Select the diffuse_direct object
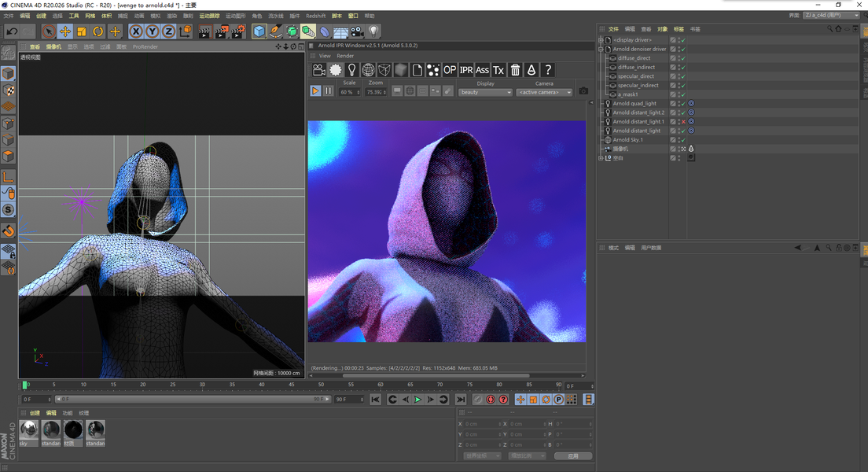This screenshot has width=868, height=472. tap(634, 58)
